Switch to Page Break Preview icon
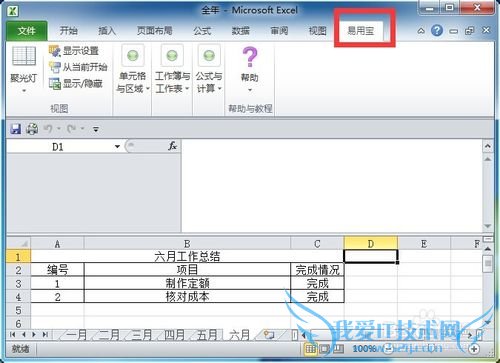The height and width of the screenshot is (363, 500). (x=338, y=349)
